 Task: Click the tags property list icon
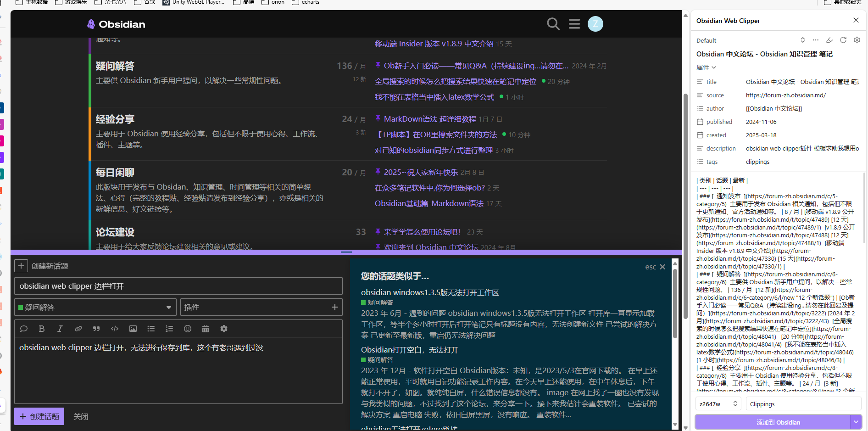[700, 162]
